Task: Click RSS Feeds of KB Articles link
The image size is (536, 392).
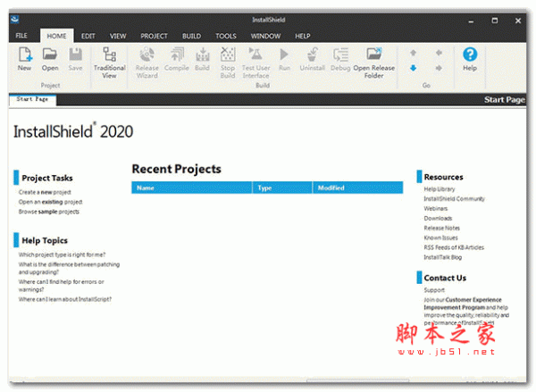Action: click(454, 247)
